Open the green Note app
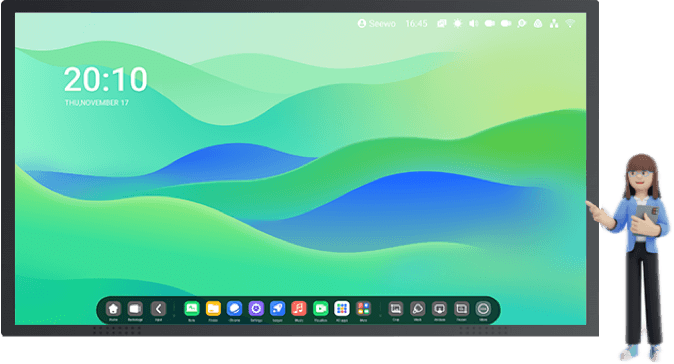This screenshot has height=364, width=674. (x=192, y=309)
